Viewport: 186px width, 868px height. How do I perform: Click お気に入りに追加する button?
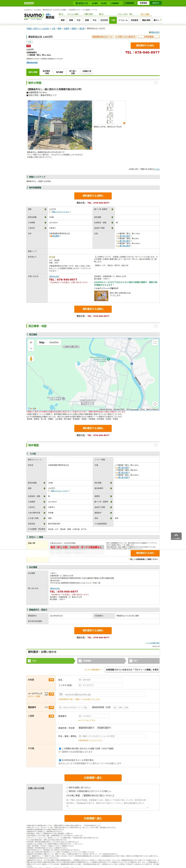coord(126,37)
